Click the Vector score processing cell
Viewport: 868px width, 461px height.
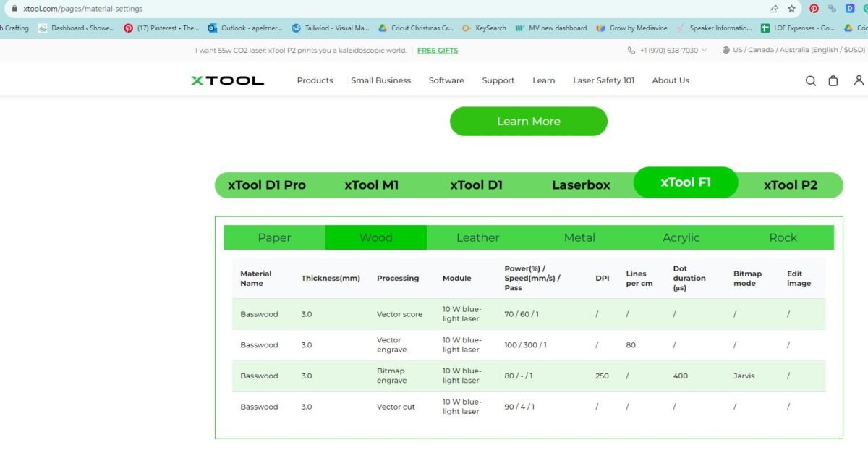tap(399, 314)
